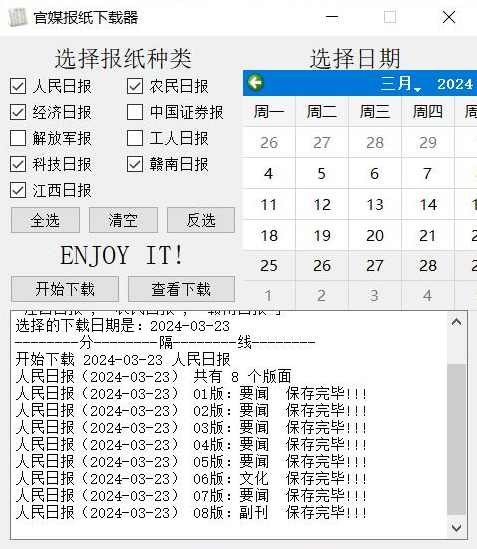Check the 解放军报 checkbox
This screenshot has height=549, width=477.
click(18, 138)
